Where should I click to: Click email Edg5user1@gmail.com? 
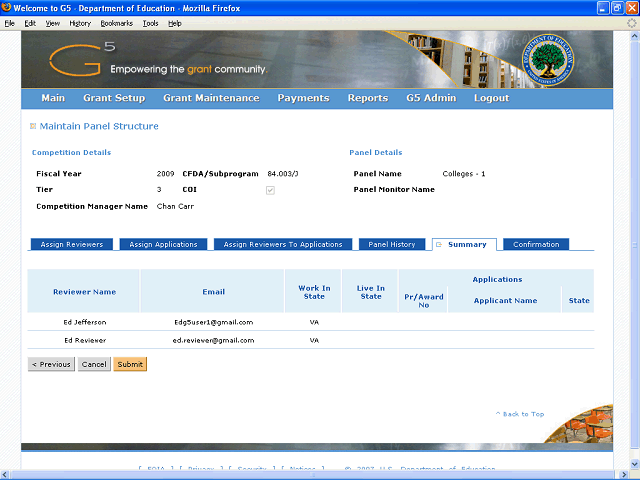pyautogui.click(x=214, y=322)
